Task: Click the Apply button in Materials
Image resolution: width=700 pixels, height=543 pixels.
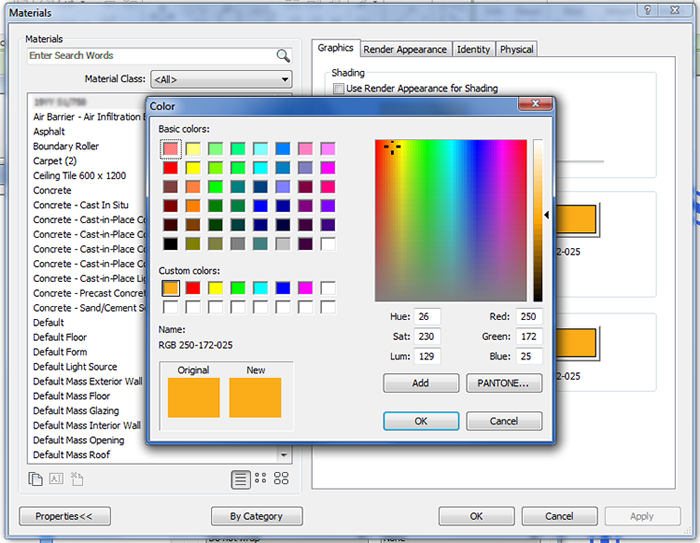Action: click(642, 516)
